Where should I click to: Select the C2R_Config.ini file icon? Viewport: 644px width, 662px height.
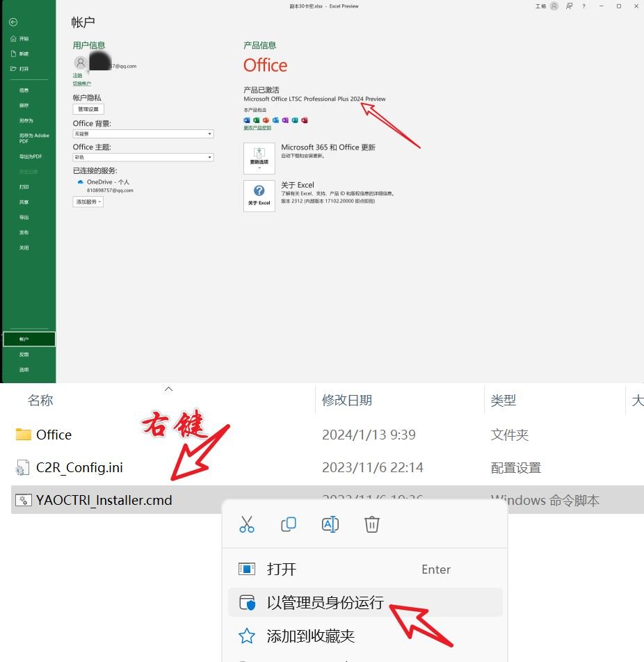pos(22,467)
